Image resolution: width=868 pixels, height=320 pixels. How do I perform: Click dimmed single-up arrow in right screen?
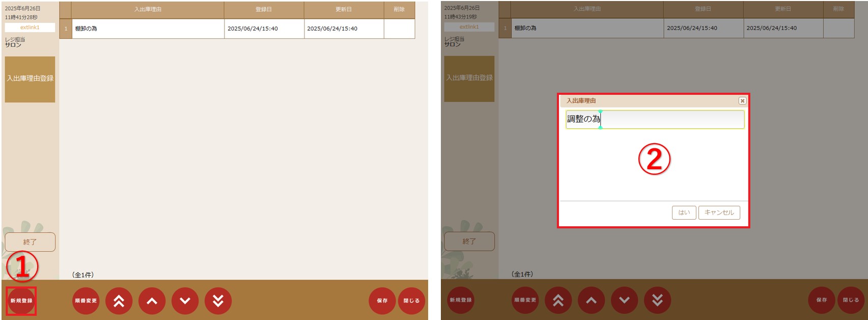click(x=591, y=300)
